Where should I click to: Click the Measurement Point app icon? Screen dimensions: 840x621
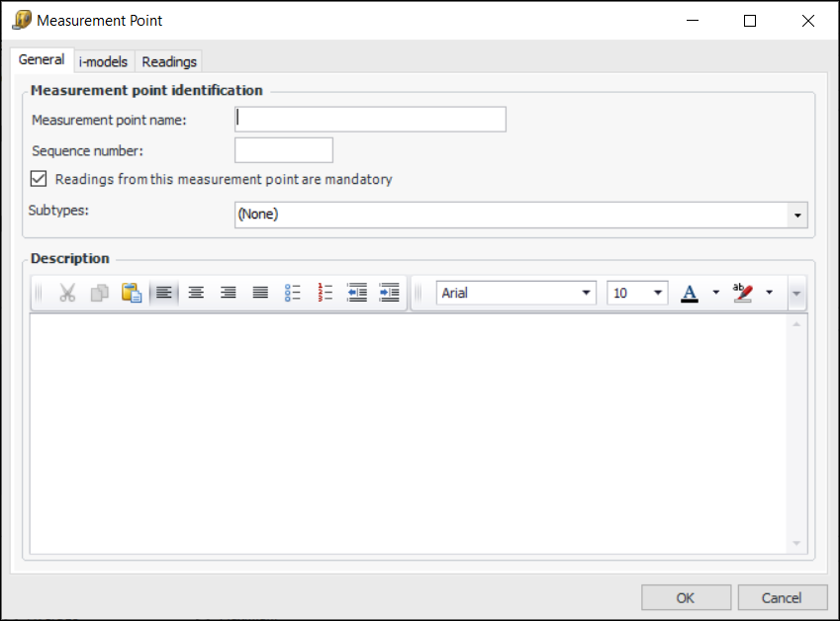coord(22,21)
